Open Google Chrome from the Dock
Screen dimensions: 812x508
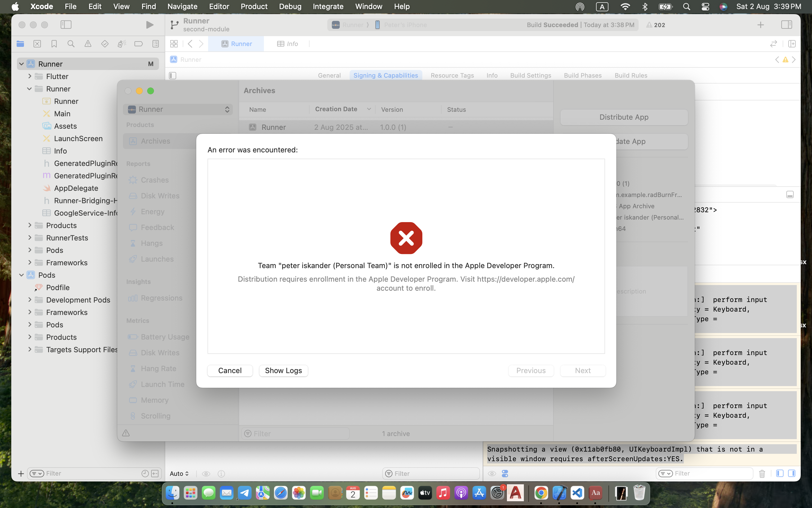[541, 493]
